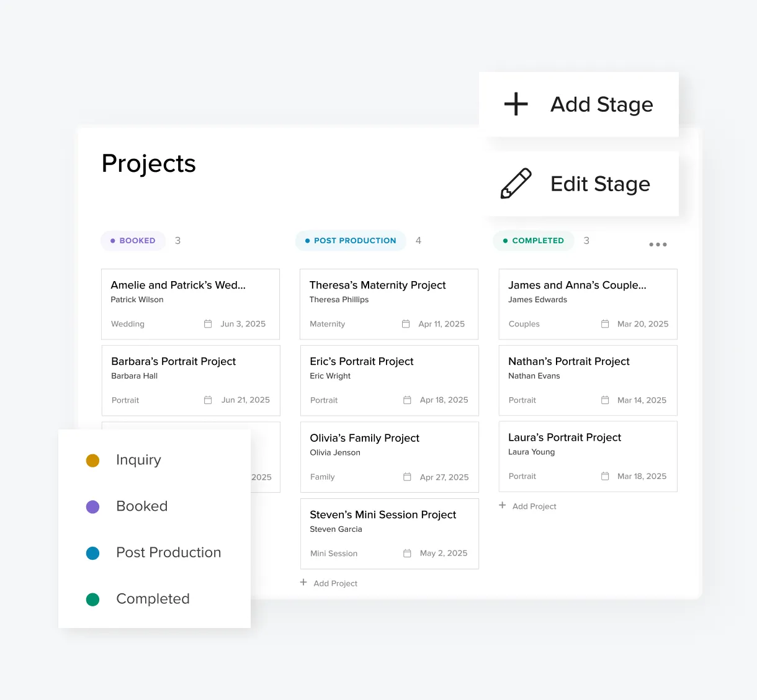The width and height of the screenshot is (757, 700).
Task: Click the plus icon for Add Stage
Action: (515, 104)
